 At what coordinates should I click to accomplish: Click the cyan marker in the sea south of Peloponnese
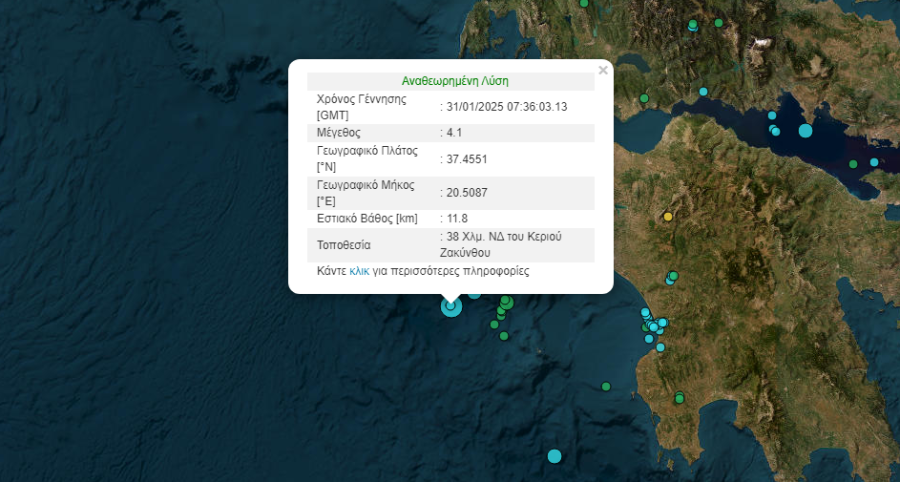(x=554, y=456)
